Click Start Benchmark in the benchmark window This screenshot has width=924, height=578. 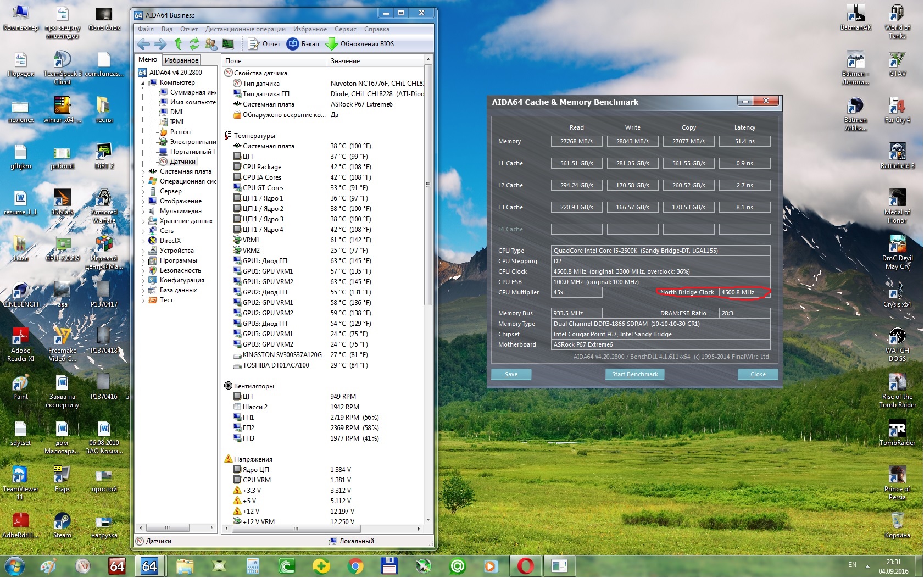pyautogui.click(x=634, y=374)
